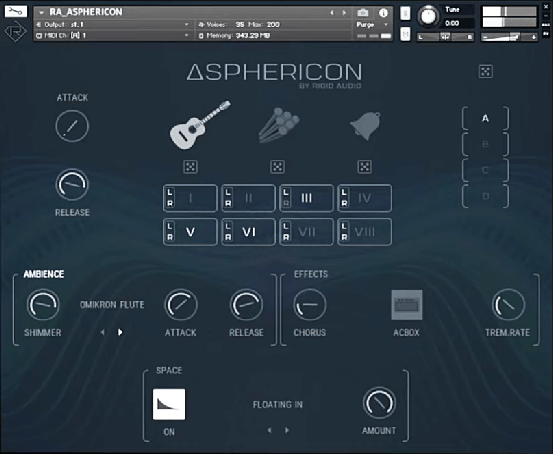
Task: Click the main Attack knob
Action: (x=72, y=126)
